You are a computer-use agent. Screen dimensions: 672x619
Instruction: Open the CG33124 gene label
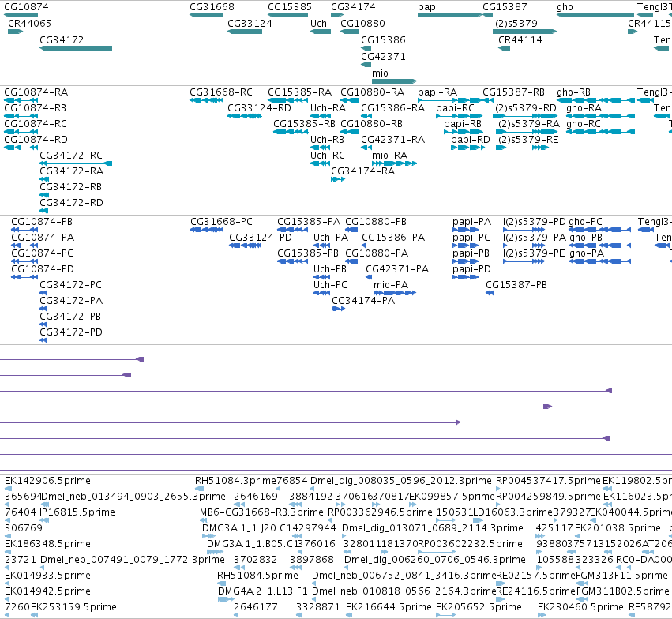pyautogui.click(x=250, y=23)
